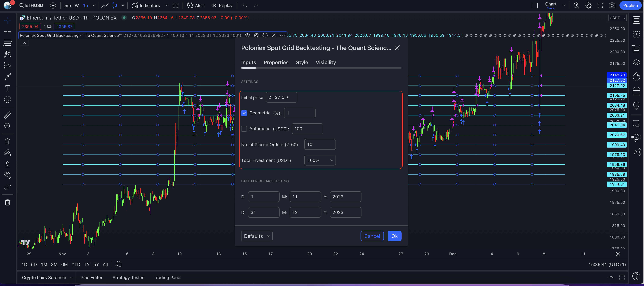Click the trash remove drawings icon
The width and height of the screenshot is (644, 286).
[8, 202]
